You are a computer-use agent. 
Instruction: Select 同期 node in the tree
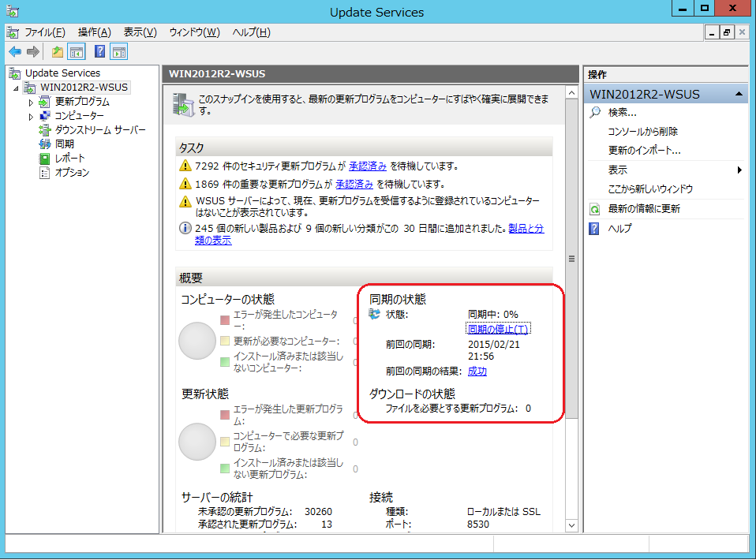64,144
